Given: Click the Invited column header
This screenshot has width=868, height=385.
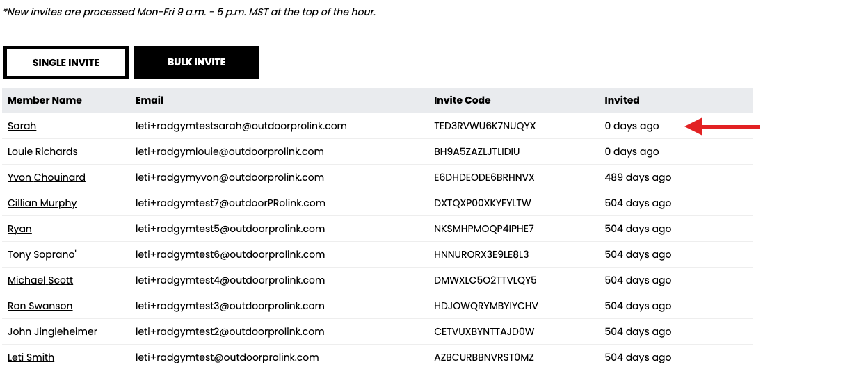Looking at the screenshot, I should 622,100.
